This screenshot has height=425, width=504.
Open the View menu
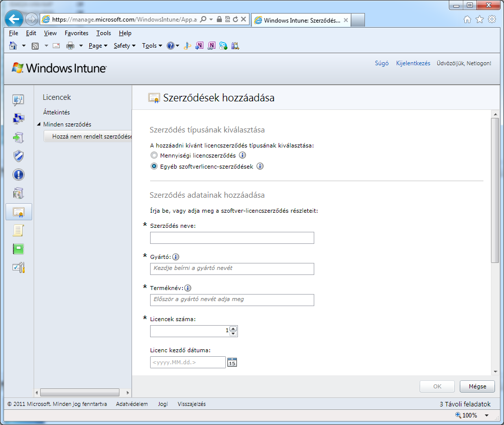click(x=50, y=33)
